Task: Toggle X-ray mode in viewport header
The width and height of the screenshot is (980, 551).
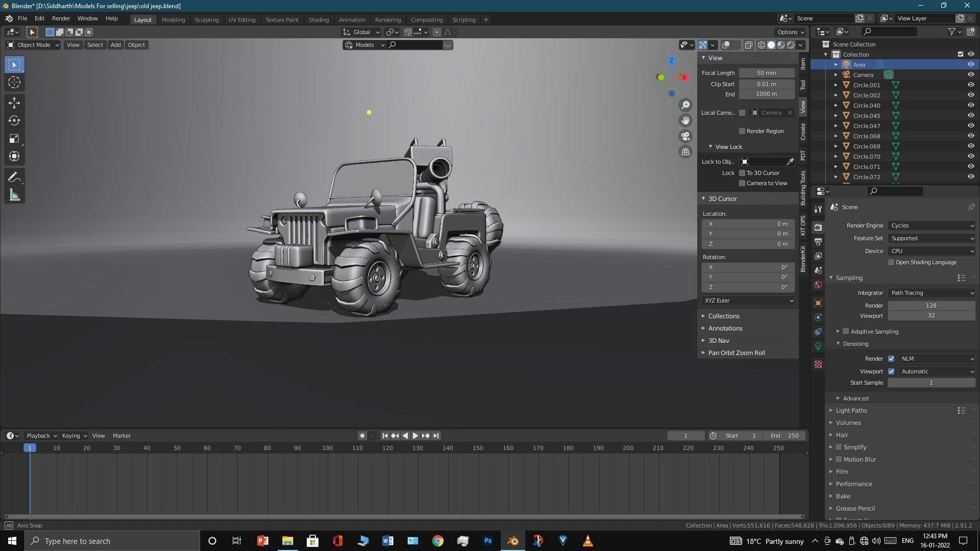Action: pyautogui.click(x=749, y=45)
